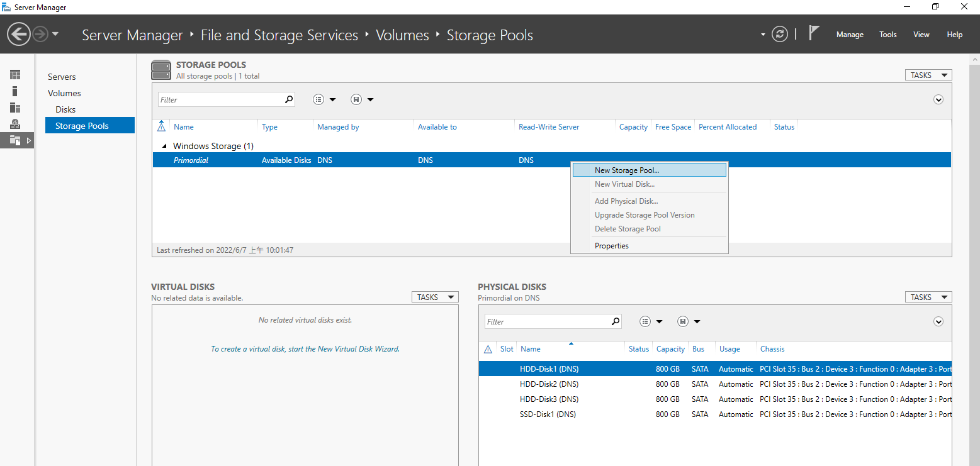Viewport: 980px width, 466px height.
Task: Select Disks in navigation pane
Action: tap(65, 109)
